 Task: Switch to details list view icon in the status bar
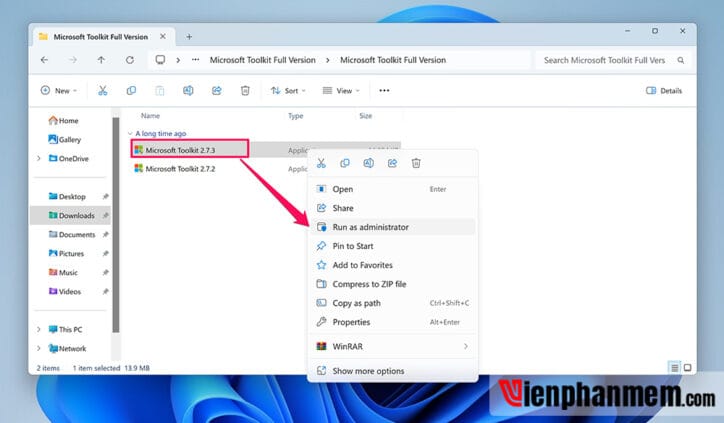click(x=674, y=368)
